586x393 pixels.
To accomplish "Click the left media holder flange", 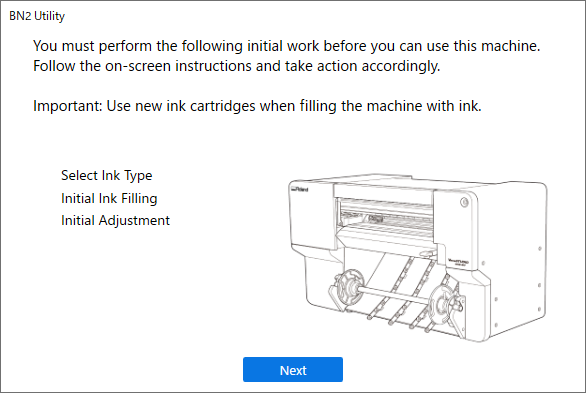I will [x=346, y=289].
